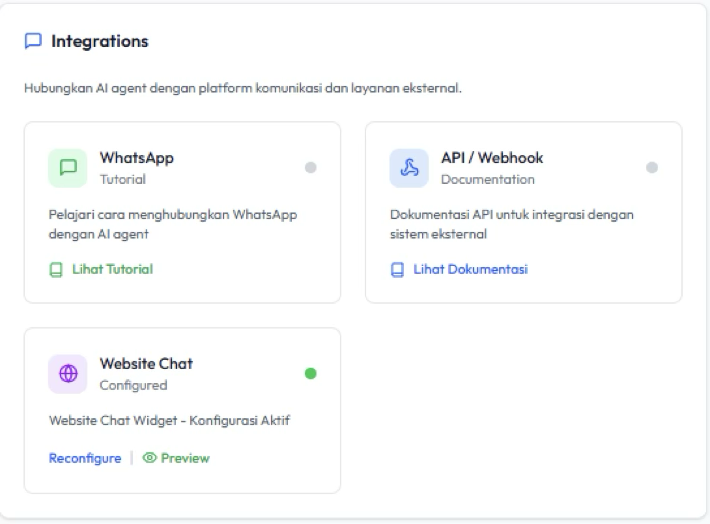Click 'Website Chat Widget - Konfigurasi Aktif' text
This screenshot has width=710, height=524.
[169, 421]
